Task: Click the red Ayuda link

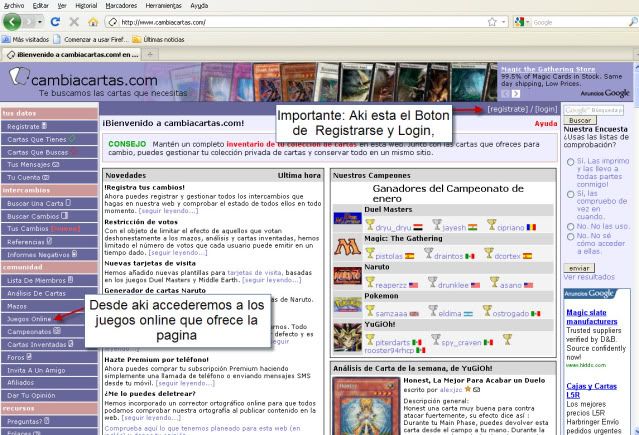Action: pyautogui.click(x=546, y=124)
